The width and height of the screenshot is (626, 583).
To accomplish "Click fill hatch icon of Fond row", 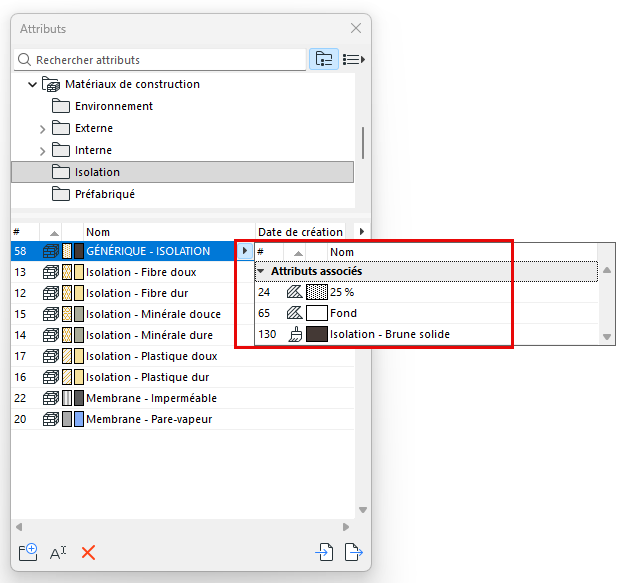I will pos(295,313).
